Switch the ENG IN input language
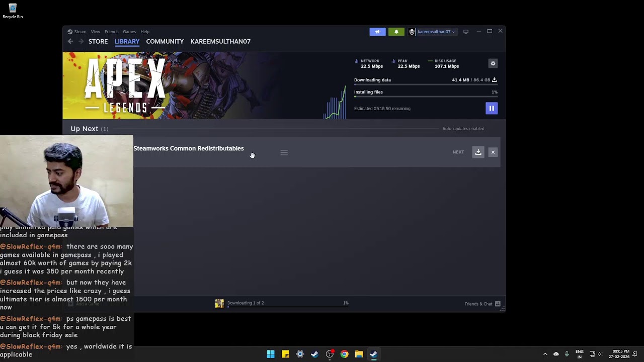This screenshot has height=362, width=644. [580, 354]
